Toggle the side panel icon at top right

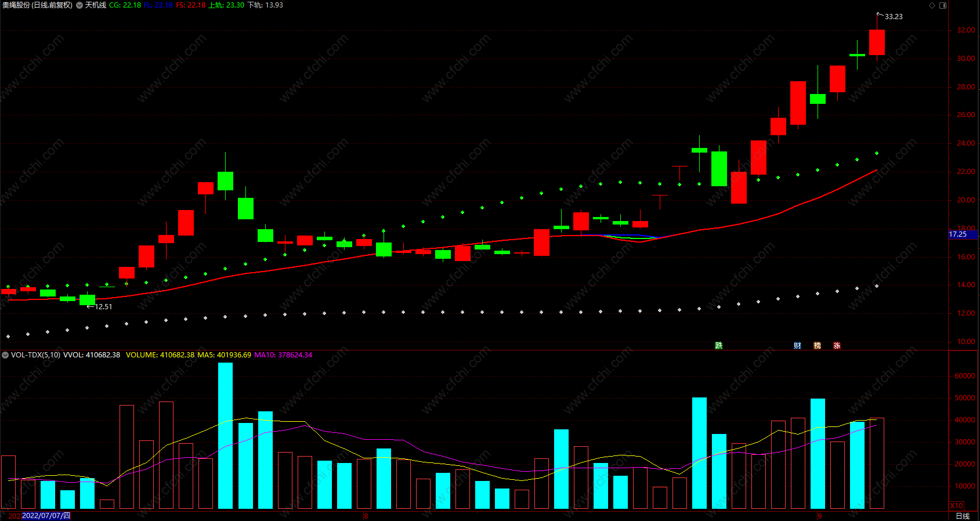click(943, 5)
